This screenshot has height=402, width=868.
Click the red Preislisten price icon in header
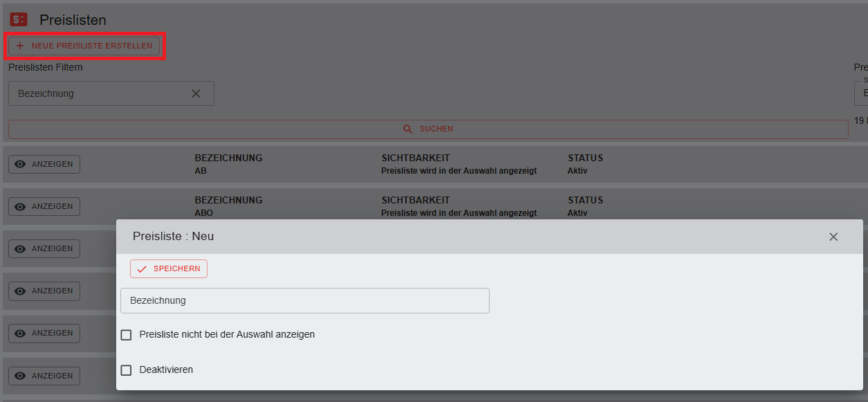19,20
